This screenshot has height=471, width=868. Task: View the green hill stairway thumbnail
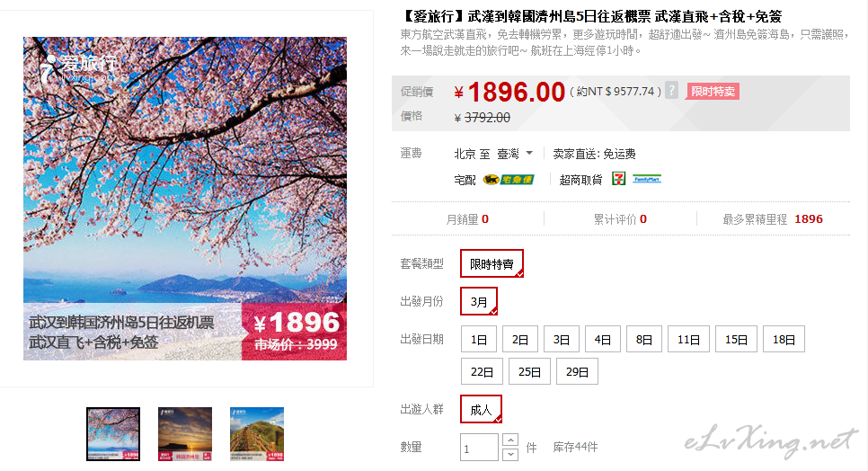257,434
